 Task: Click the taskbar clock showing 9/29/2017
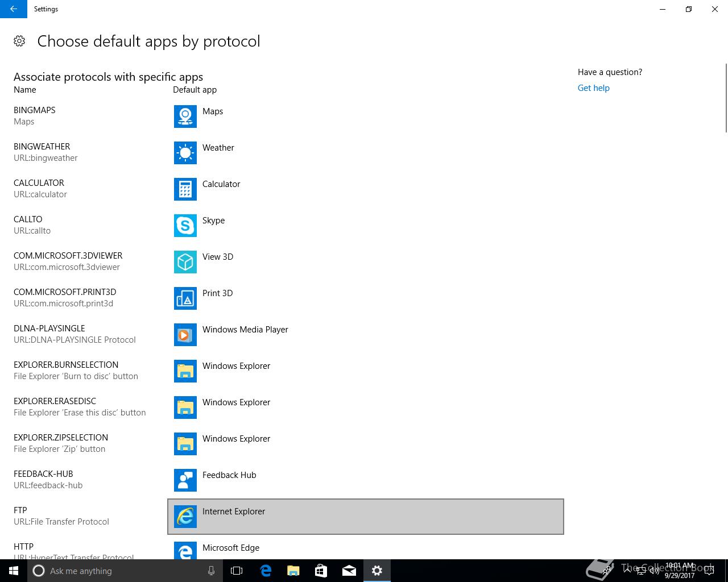pyautogui.click(x=680, y=571)
